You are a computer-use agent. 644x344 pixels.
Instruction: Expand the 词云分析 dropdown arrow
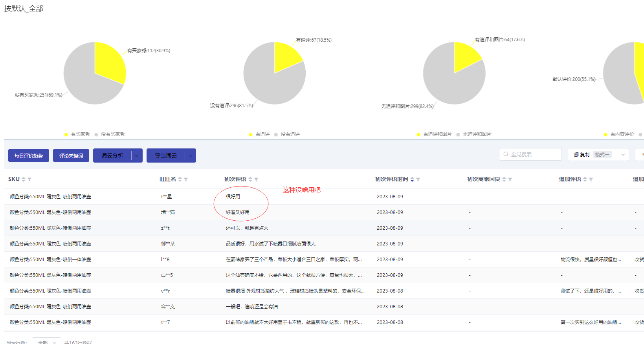coord(137,156)
